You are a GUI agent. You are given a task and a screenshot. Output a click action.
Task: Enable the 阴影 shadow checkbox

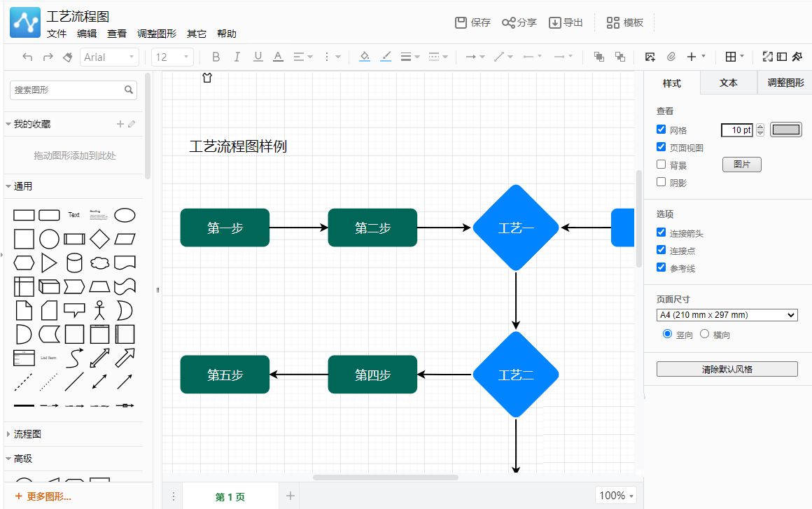(x=661, y=182)
